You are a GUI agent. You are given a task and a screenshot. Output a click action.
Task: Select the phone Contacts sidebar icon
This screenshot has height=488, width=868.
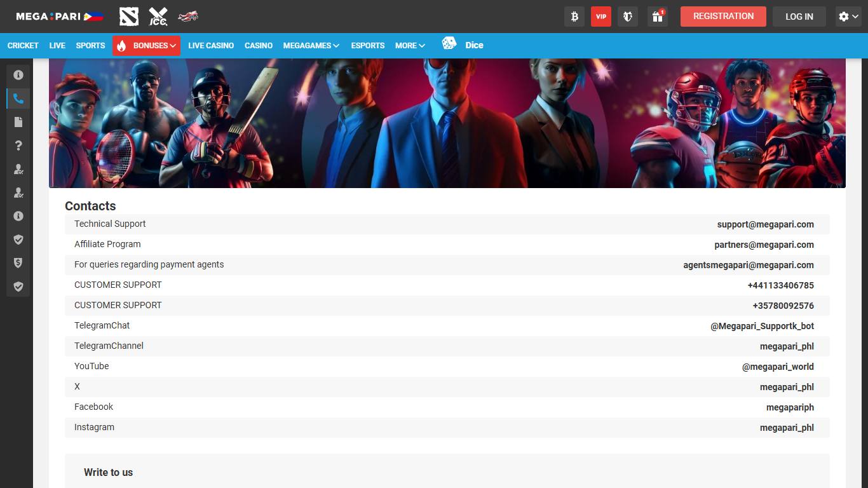[x=18, y=98]
